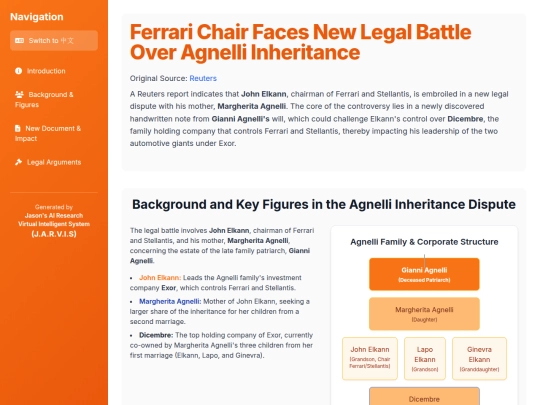This screenshot has height=405, width=540.
Task: Select the John Elkann grandson box
Action: pyautogui.click(x=370, y=359)
